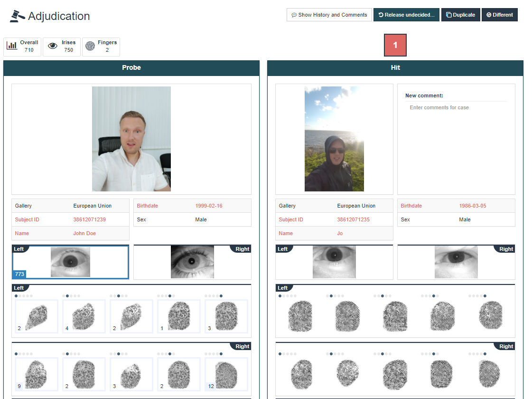The height and width of the screenshot is (399, 532).
Task: Open the Probe face photo
Action: click(131, 139)
